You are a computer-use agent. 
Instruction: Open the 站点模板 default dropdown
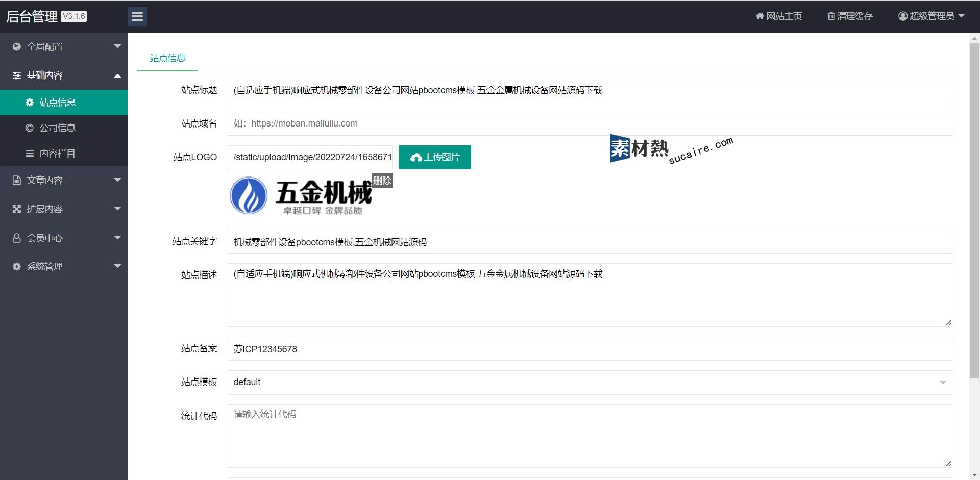590,382
